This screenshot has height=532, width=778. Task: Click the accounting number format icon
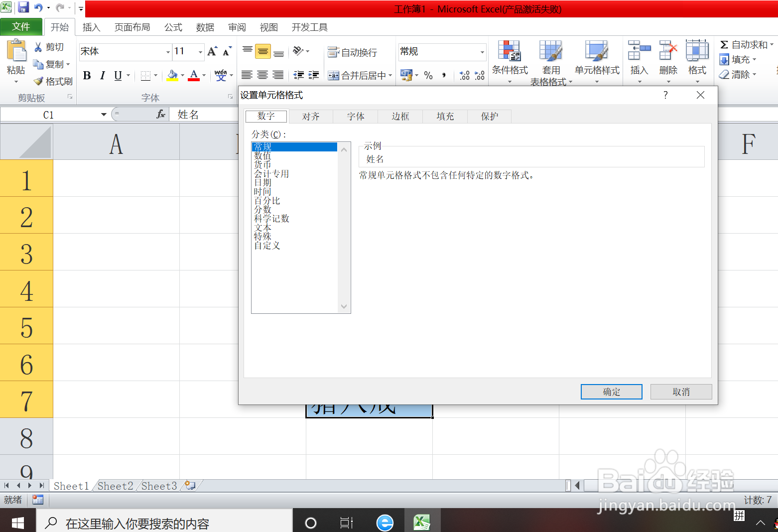406,75
